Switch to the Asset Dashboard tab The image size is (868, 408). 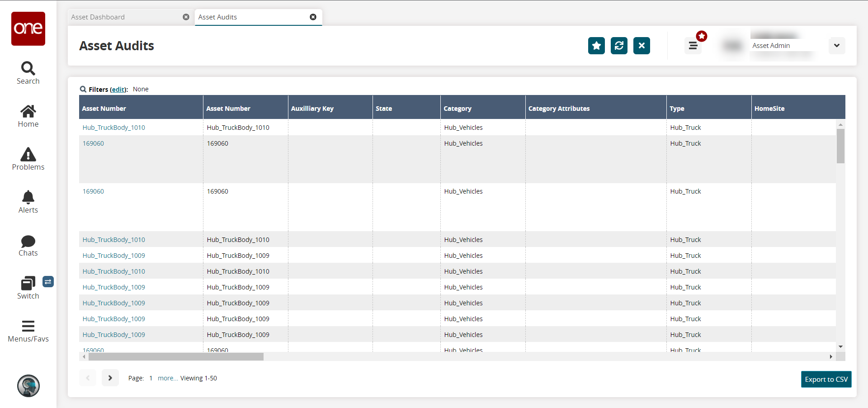click(98, 17)
